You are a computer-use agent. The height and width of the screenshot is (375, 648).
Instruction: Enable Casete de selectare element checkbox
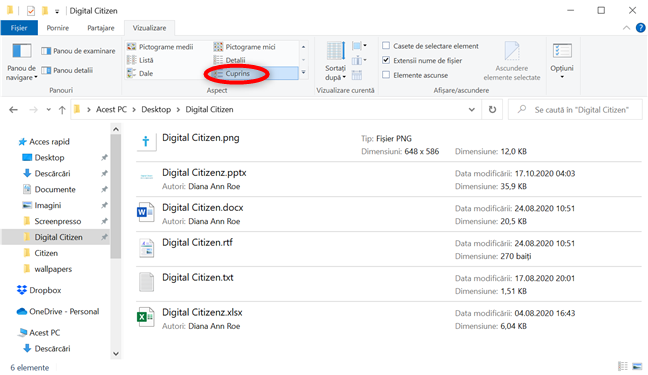tap(386, 45)
